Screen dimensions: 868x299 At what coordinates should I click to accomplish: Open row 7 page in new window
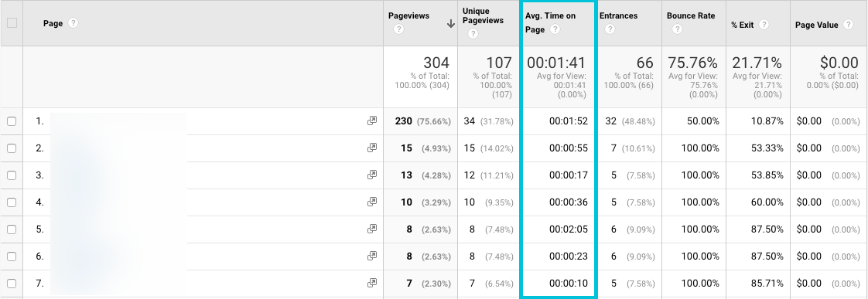pos(372,284)
